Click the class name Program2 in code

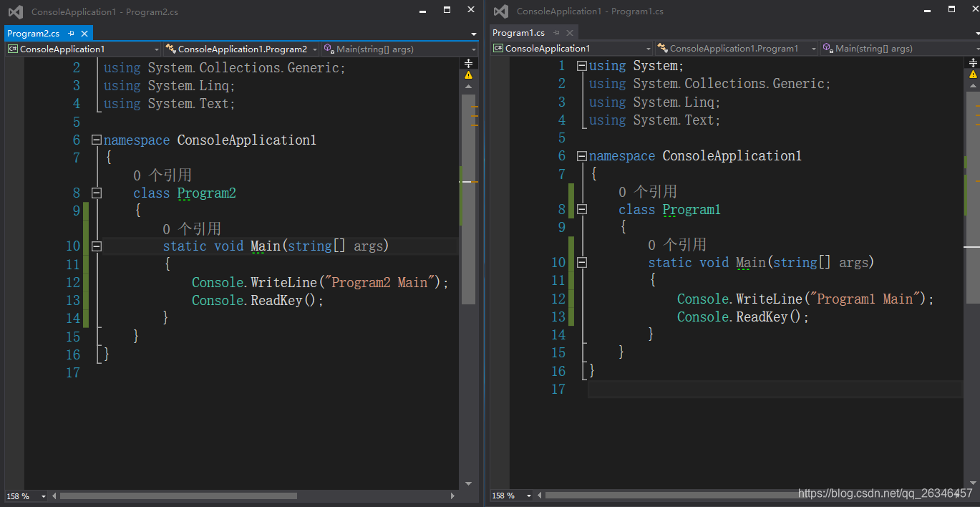point(206,193)
